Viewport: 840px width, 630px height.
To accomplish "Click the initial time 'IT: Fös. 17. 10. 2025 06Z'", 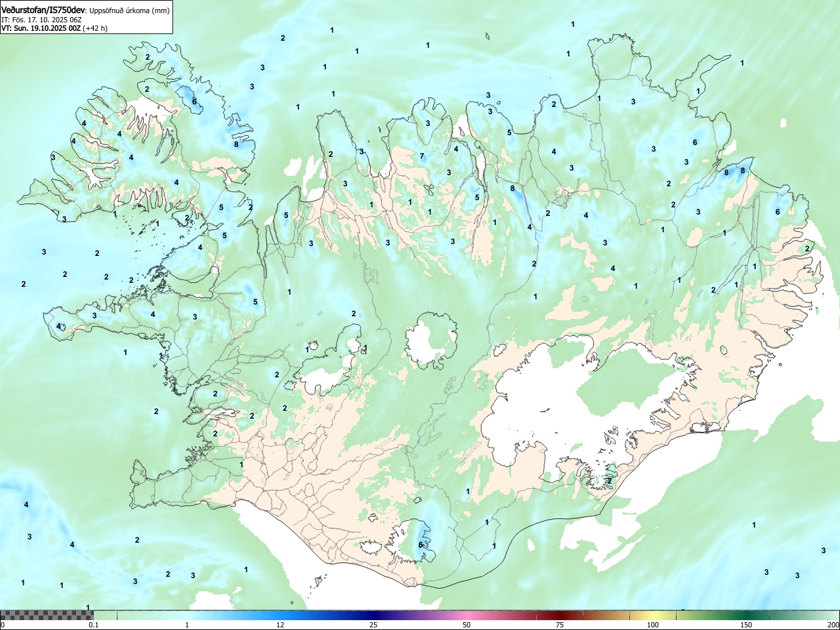I will (41, 20).
